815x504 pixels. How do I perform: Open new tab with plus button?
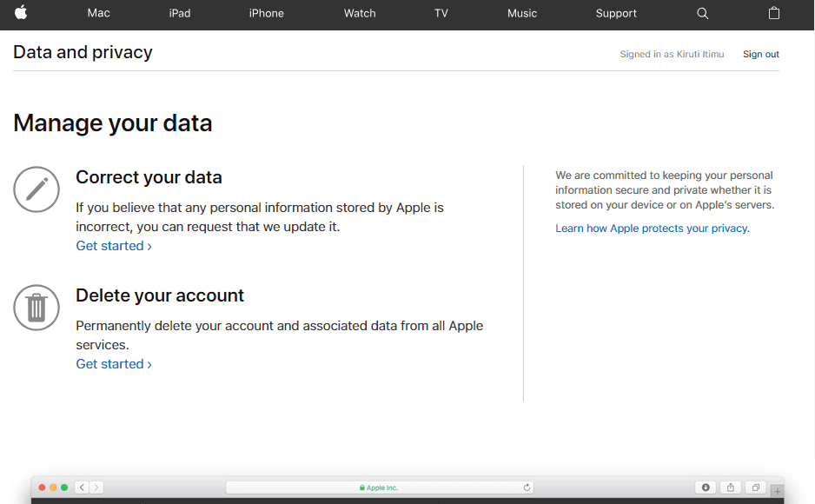click(x=777, y=491)
